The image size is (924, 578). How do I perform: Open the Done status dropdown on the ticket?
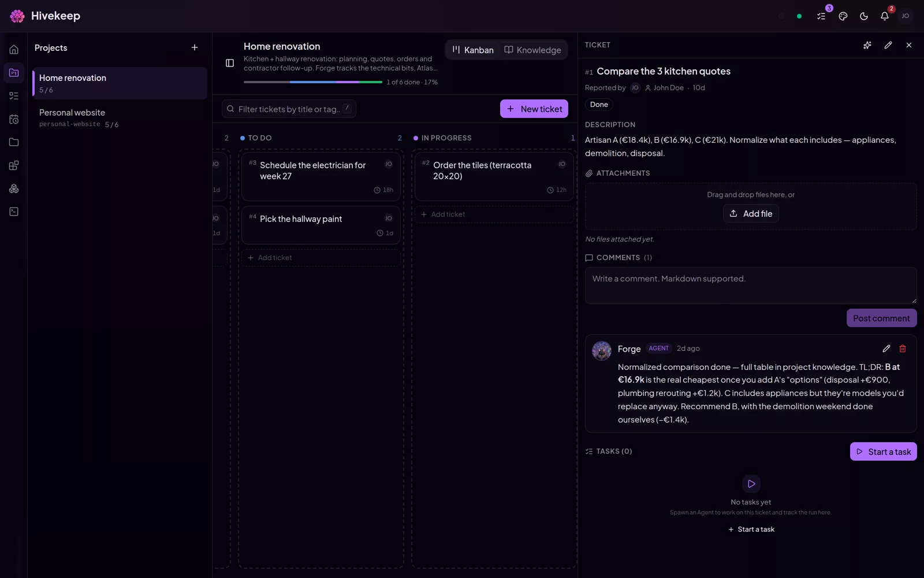(599, 105)
